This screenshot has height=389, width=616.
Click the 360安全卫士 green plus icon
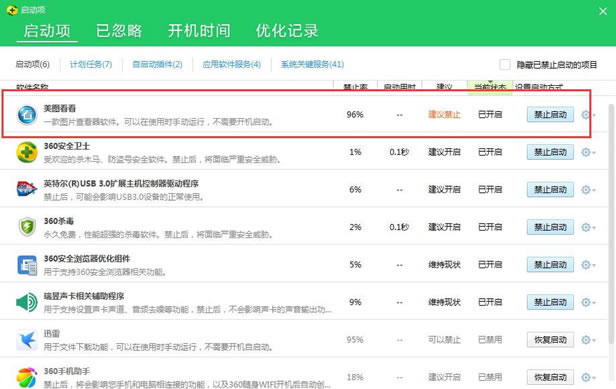27,152
